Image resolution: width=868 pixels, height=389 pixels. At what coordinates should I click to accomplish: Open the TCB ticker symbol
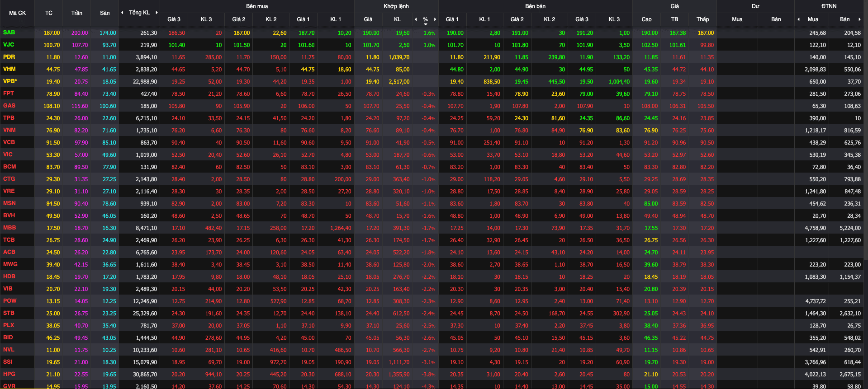pyautogui.click(x=9, y=240)
